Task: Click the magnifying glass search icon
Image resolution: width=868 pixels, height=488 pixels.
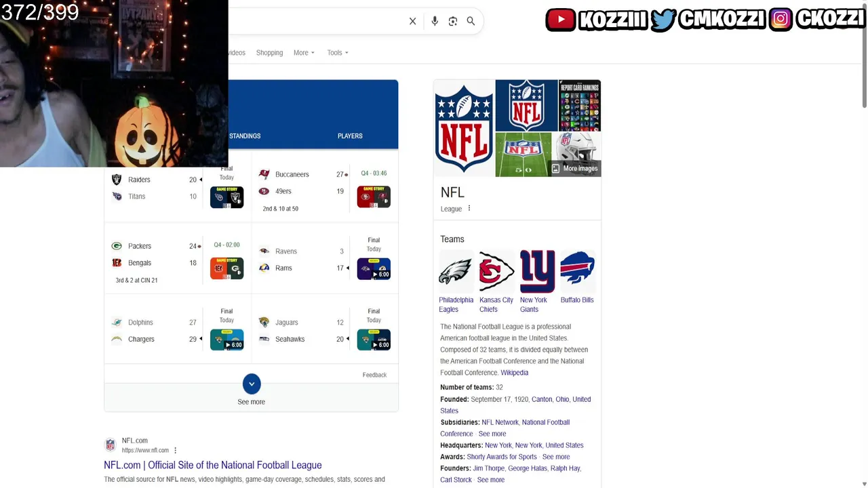Action: [471, 21]
